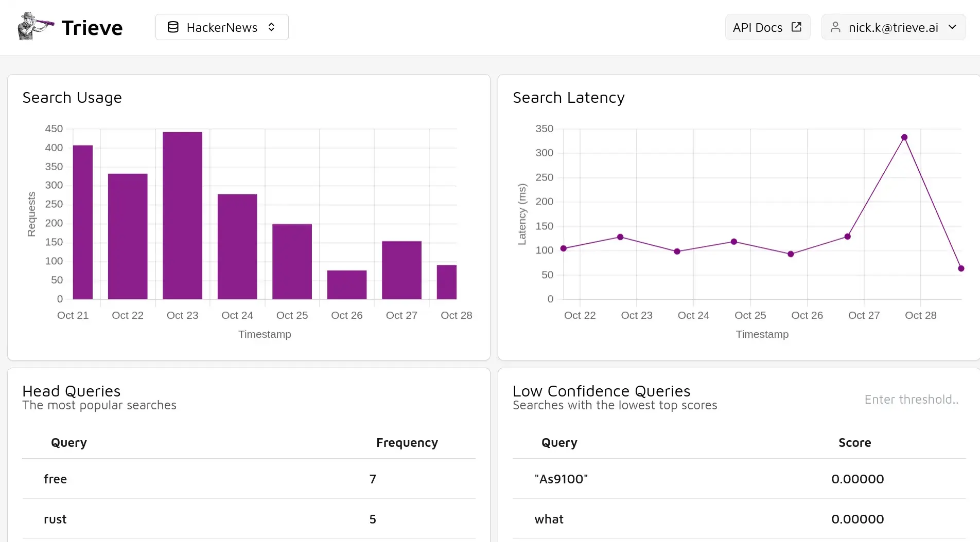Click the up-down chevrons on dataset selector
This screenshot has height=542, width=980.
point(271,27)
